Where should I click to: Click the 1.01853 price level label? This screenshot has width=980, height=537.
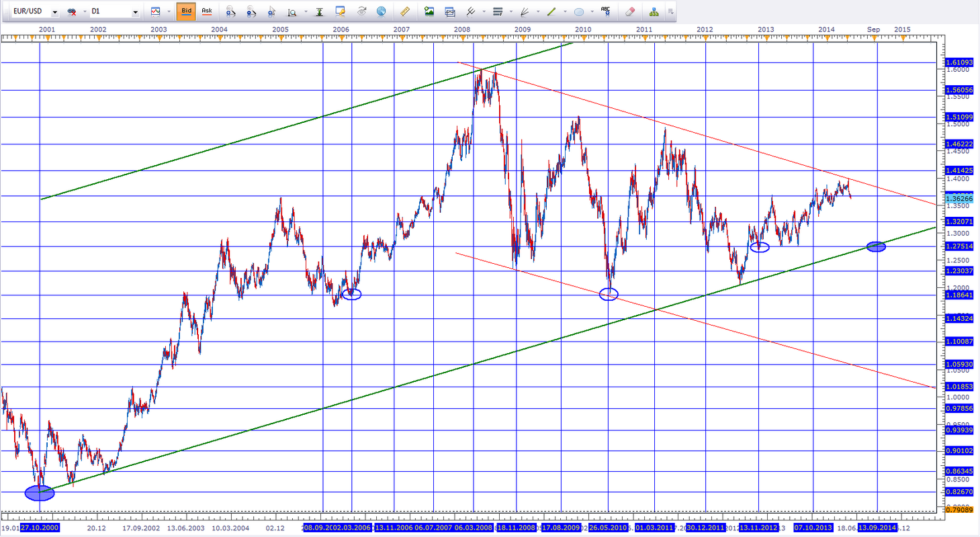tap(959, 387)
